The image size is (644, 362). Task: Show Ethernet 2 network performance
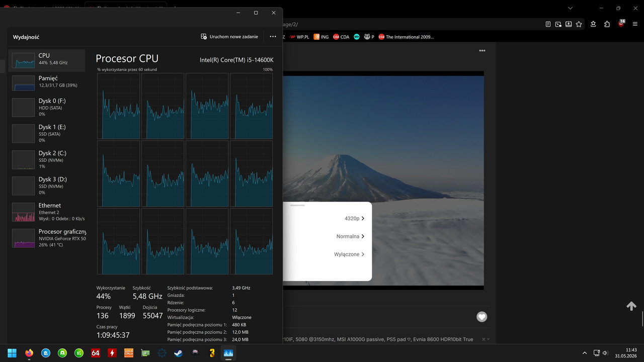click(x=46, y=212)
